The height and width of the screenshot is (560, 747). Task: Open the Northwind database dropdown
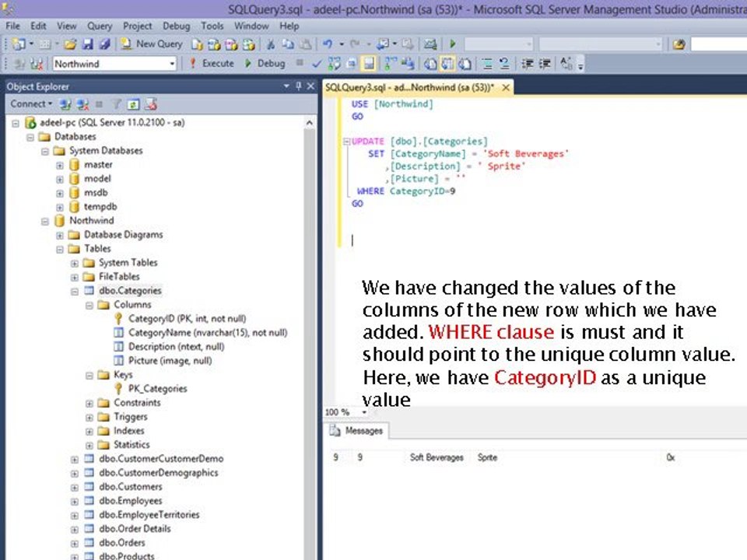pyautogui.click(x=172, y=64)
